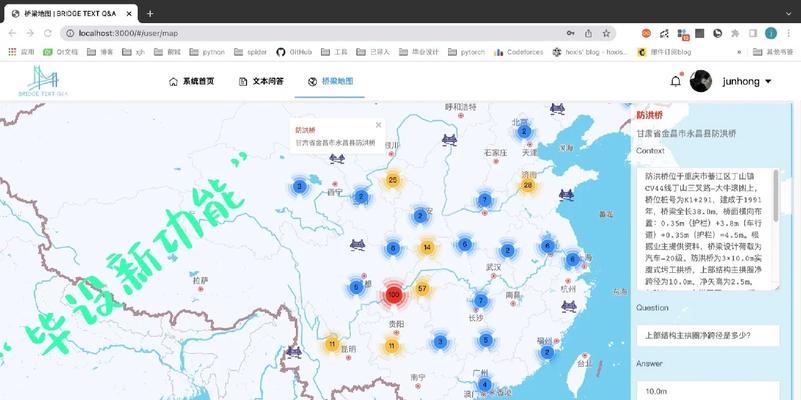Click the blue cluster 4 near 广州

[484, 385]
